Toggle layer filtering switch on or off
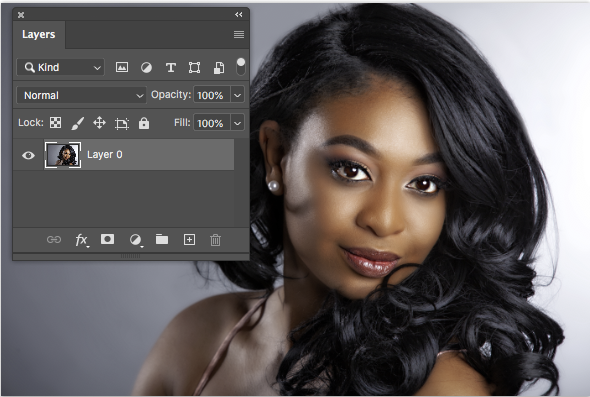 point(241,67)
